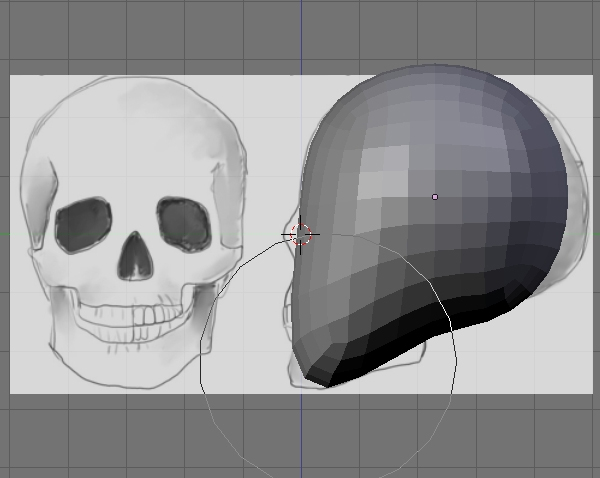Click the green horizontal axis line at left edge

pos(5,234)
